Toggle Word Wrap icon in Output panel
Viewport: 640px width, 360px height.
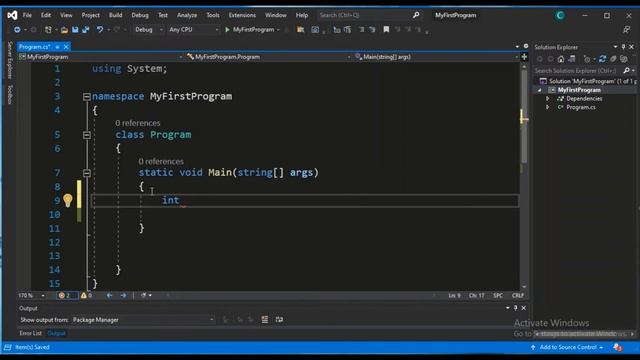(279, 320)
